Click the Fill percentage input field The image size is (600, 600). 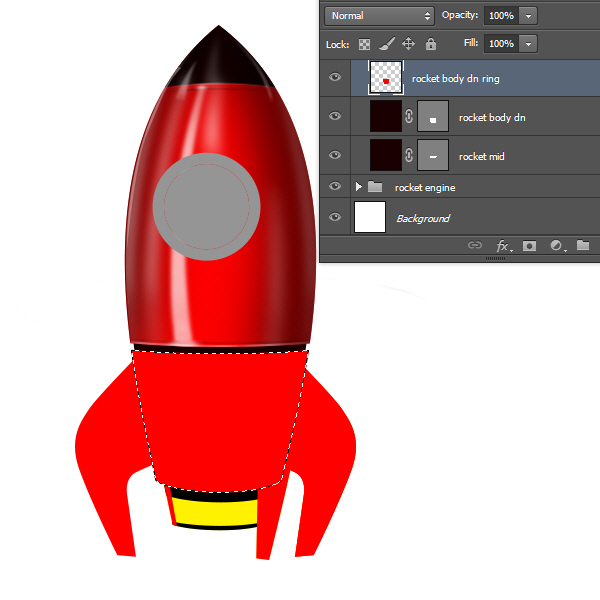[x=500, y=44]
